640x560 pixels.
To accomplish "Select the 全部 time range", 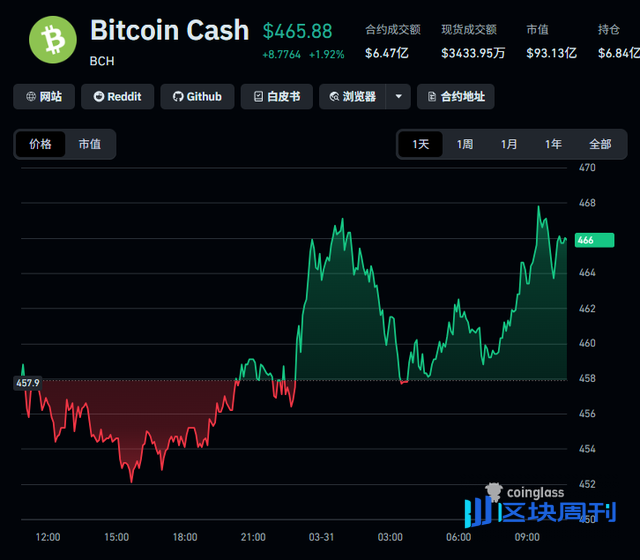I will [x=600, y=144].
